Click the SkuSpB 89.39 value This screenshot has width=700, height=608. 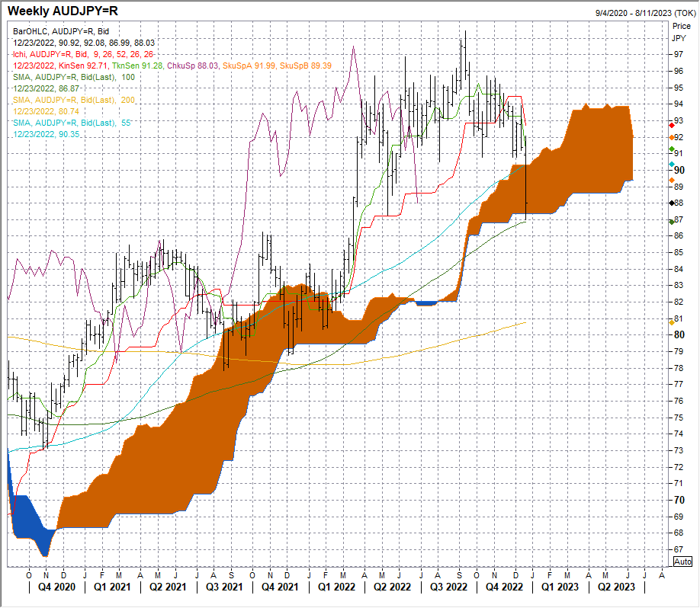tap(305, 66)
